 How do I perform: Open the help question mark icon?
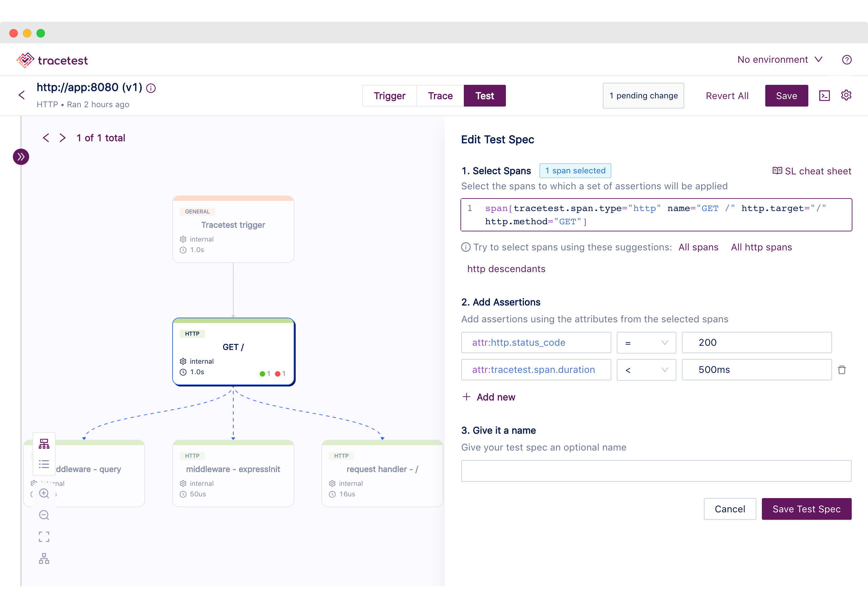pos(846,60)
